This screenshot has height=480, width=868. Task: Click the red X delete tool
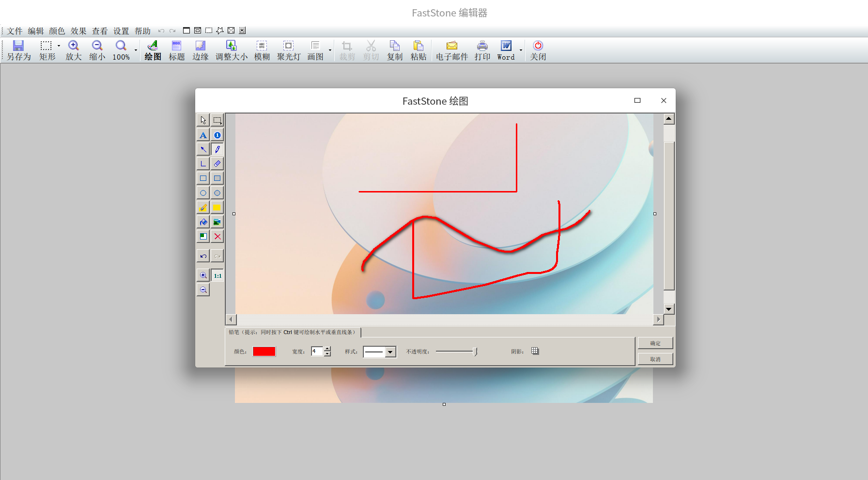[x=217, y=237]
